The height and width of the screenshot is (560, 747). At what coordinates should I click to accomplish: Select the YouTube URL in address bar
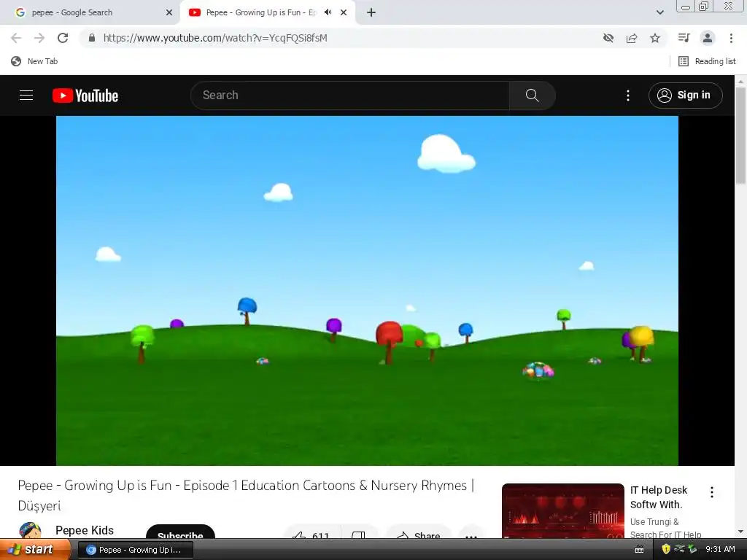pos(215,38)
